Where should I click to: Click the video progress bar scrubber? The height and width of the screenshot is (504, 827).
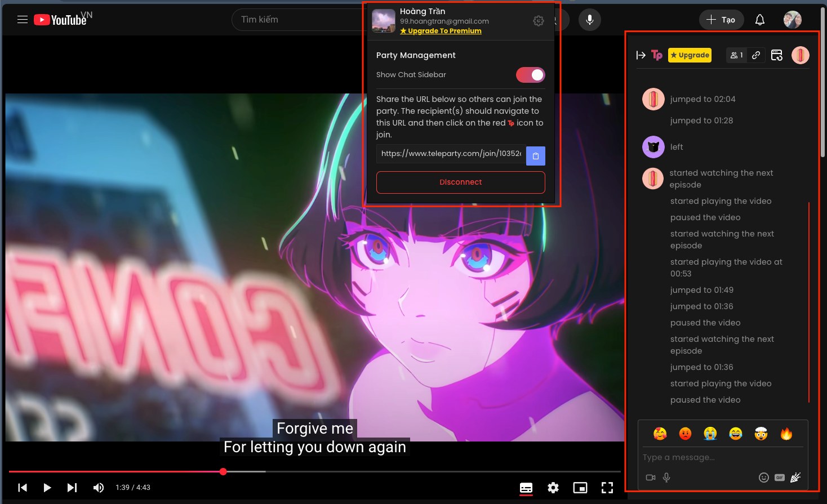[x=223, y=471]
